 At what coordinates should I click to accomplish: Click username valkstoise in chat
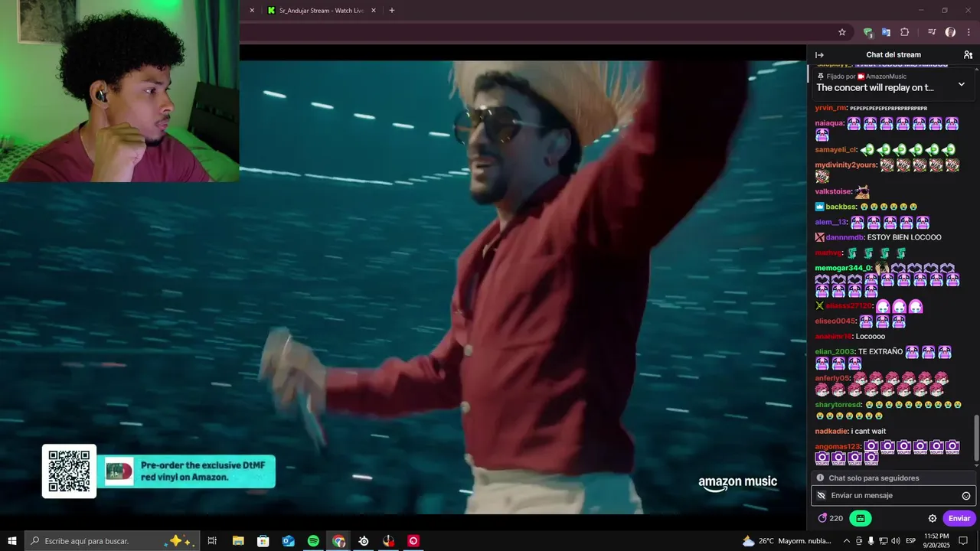833,191
